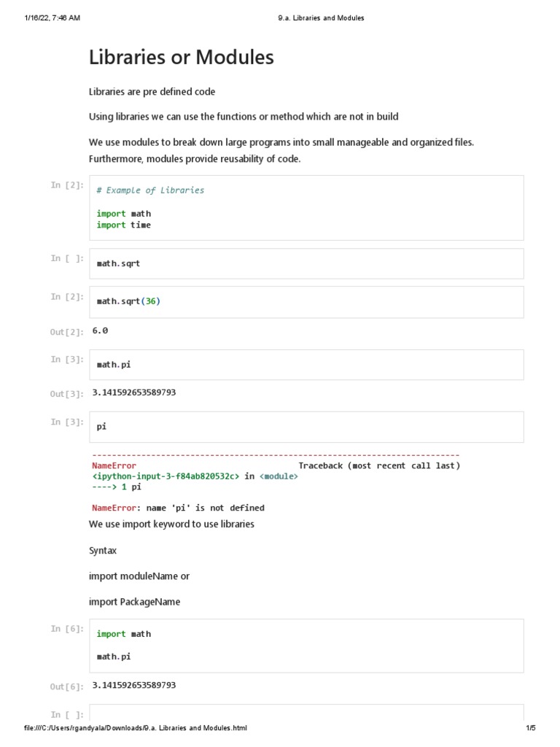
Task: Click the ipython-input-3-f84ab820532c traceback reference
Action: click(x=166, y=476)
